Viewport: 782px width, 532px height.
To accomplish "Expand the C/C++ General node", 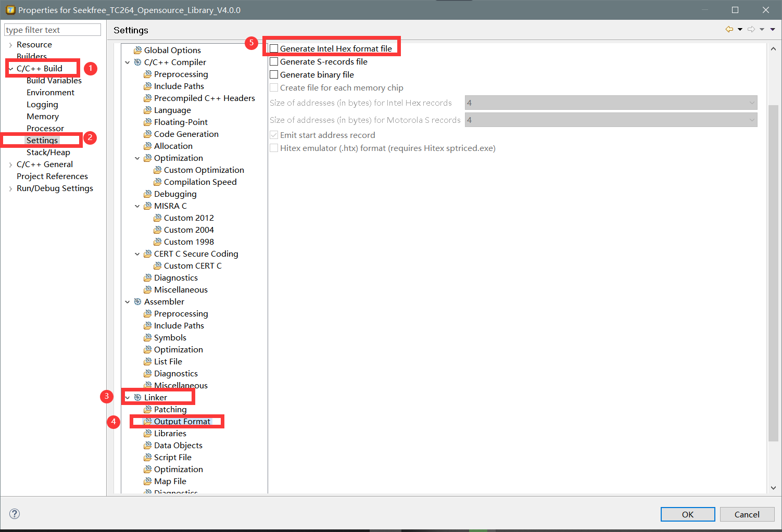I will coord(10,164).
